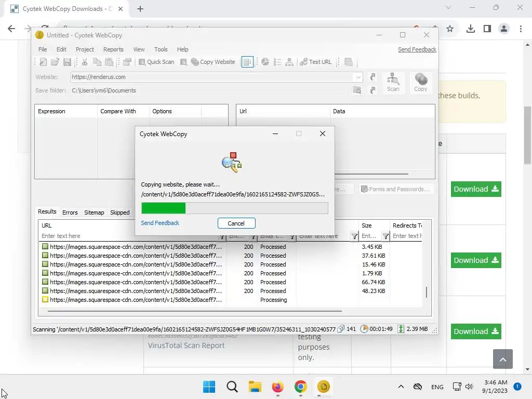532x399 pixels.
Task: Click the Expression column header
Action: coord(66,111)
